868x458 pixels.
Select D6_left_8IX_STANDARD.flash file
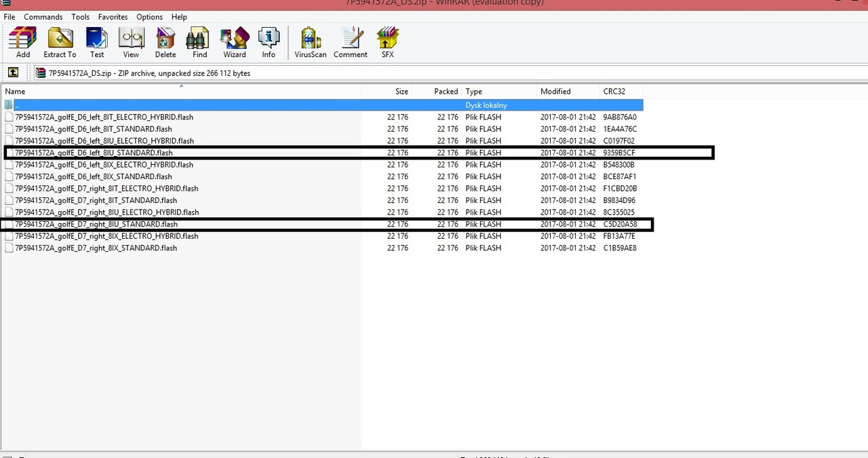click(94, 176)
